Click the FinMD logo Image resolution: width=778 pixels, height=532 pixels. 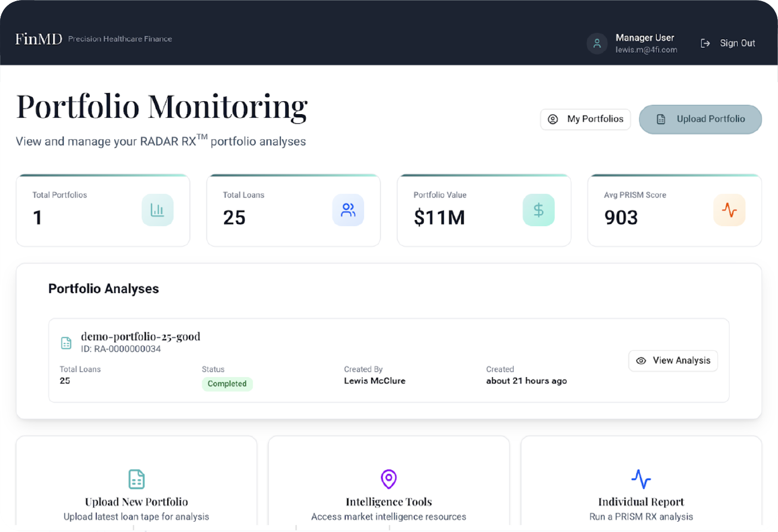pos(39,39)
